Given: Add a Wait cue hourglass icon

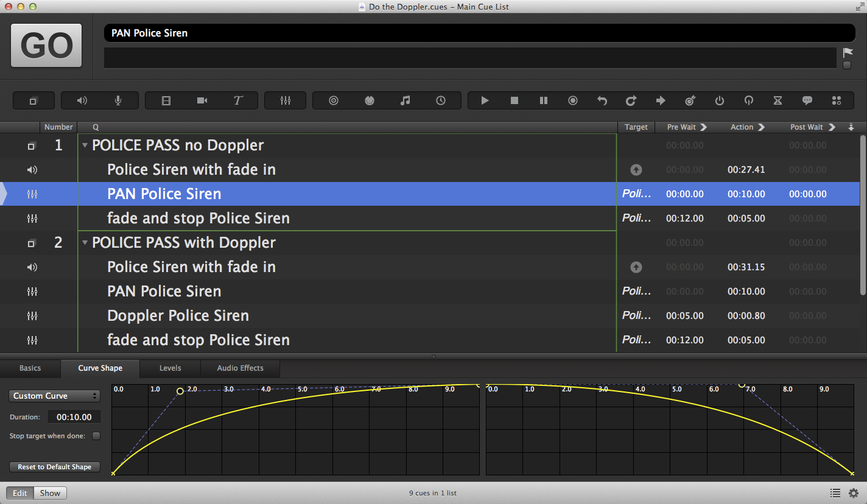Looking at the screenshot, I should (x=777, y=100).
